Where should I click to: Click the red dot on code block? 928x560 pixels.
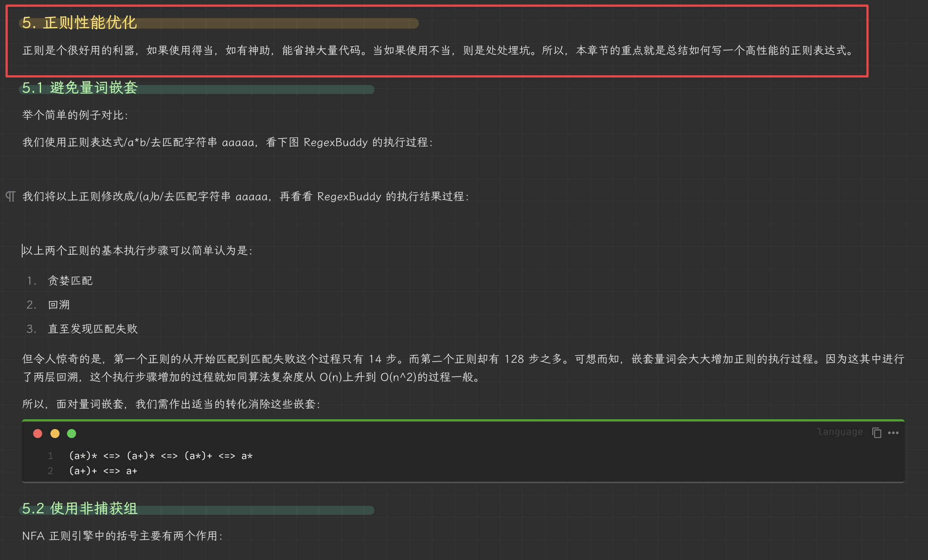click(x=38, y=434)
